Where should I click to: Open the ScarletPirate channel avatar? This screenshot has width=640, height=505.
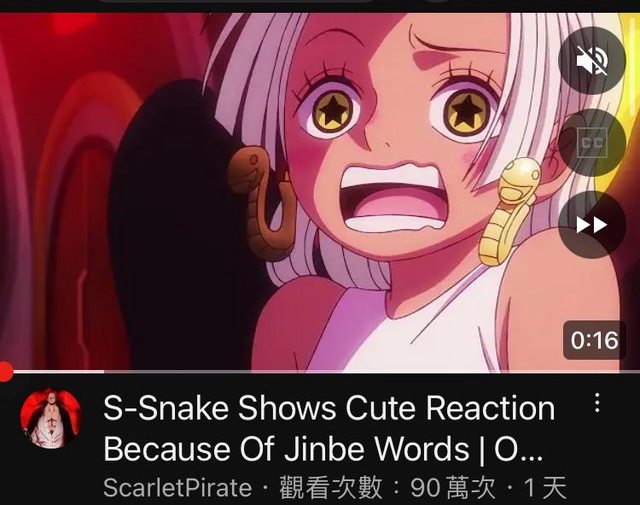click(51, 419)
